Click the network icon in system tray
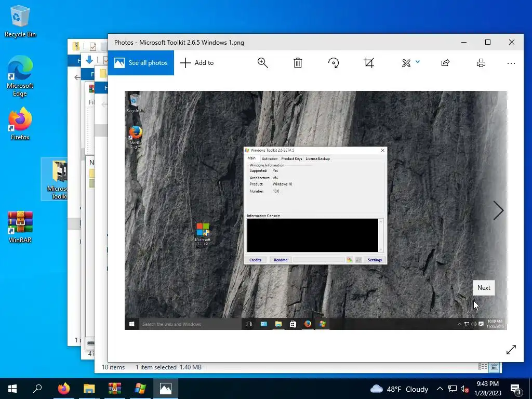 click(x=453, y=389)
